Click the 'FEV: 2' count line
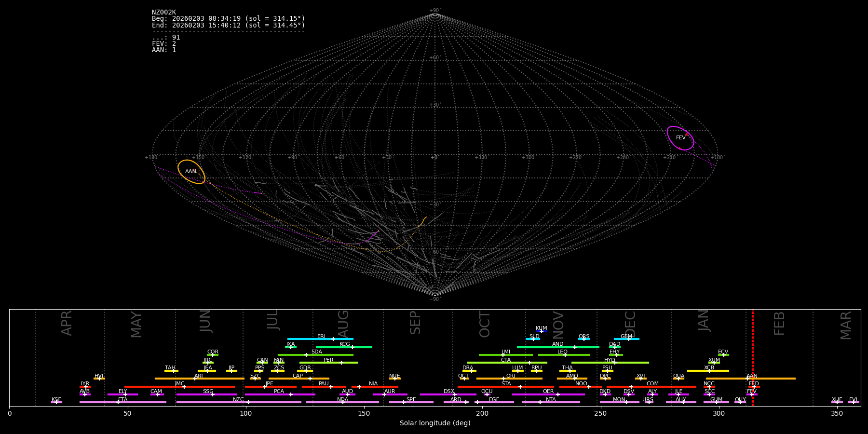The image size is (868, 434). (164, 44)
